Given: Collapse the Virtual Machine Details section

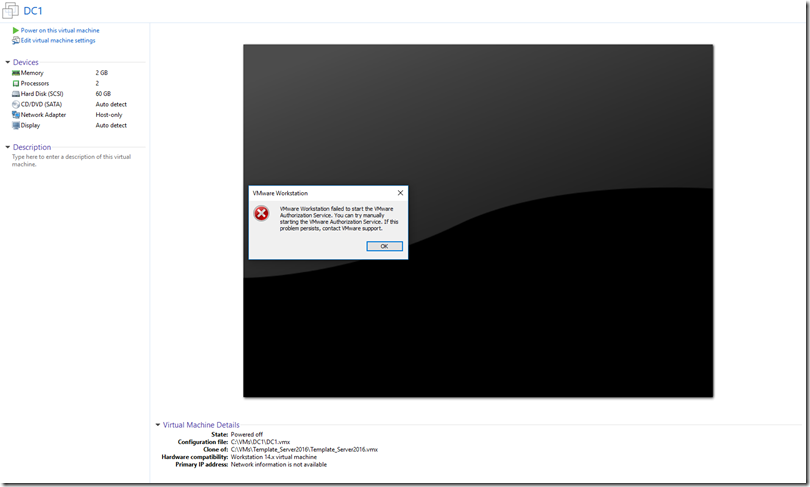Looking at the screenshot, I should click(x=158, y=425).
